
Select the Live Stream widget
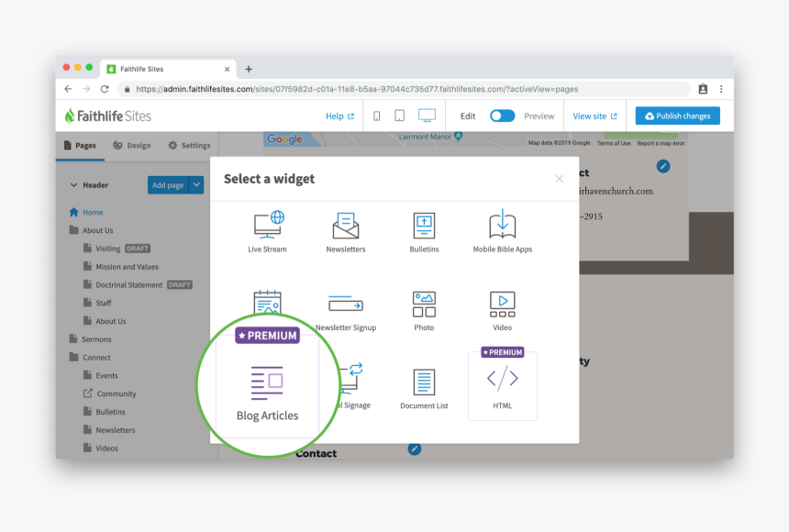(267, 232)
